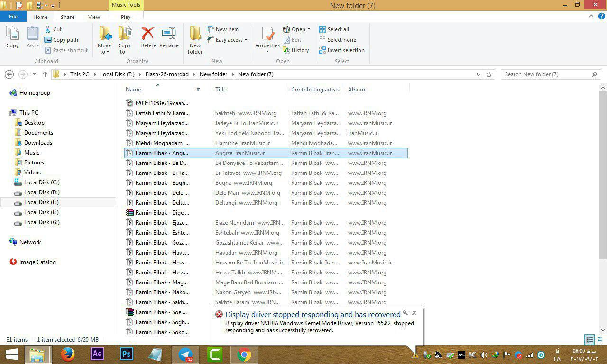Screen dimensions: 607x364
Task: Switch to details view icon in status bar
Action: tap(589, 339)
